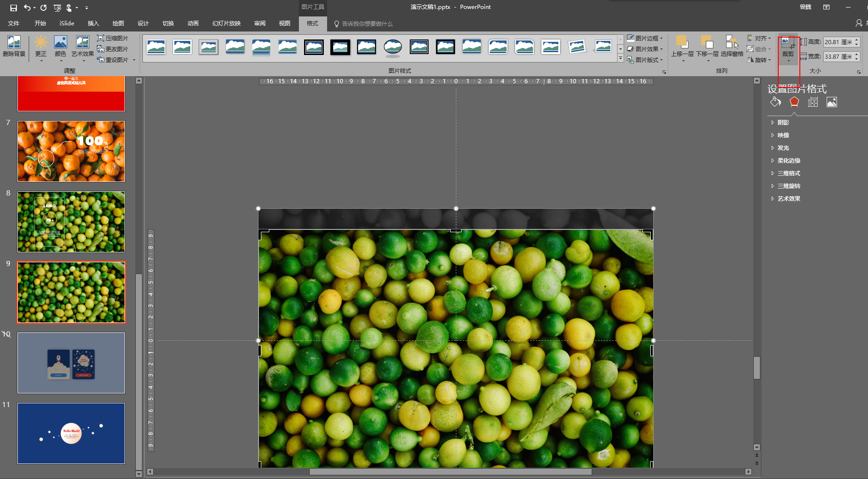868x479 pixels.
Task: Select the picture icon in format pane
Action: 832,102
